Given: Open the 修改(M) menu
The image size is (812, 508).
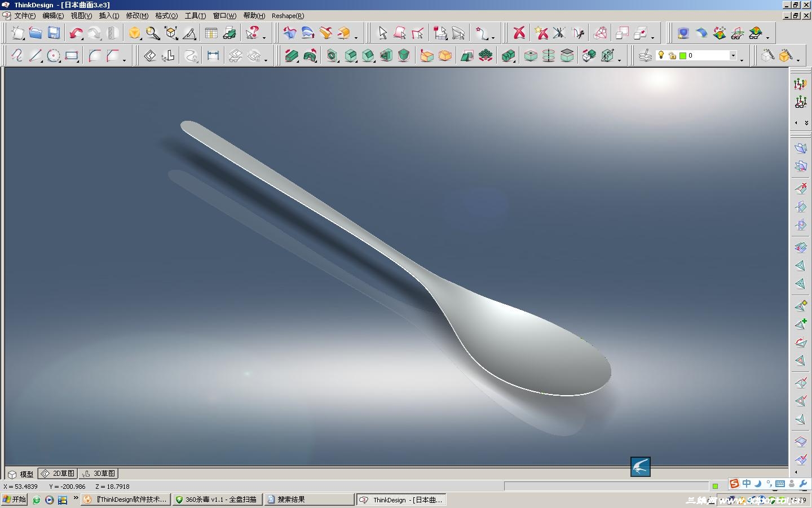Looking at the screenshot, I should (137, 16).
